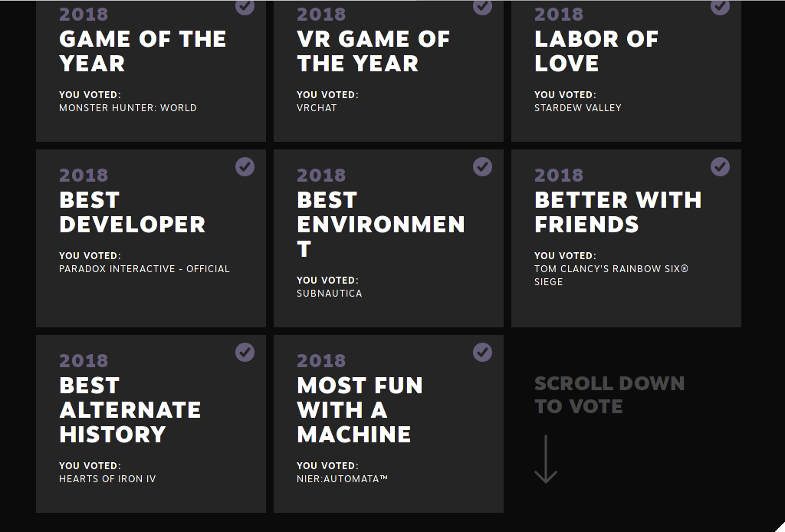Select the Best Alternate History card title
Viewport: 785px width, 532px height.
tap(130, 410)
